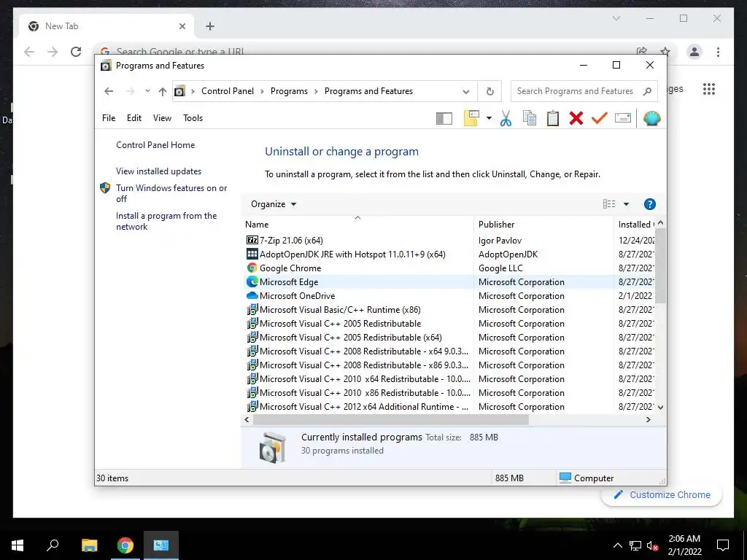Click the scissors Cut icon
Screen dimensions: 747x560
(506, 118)
